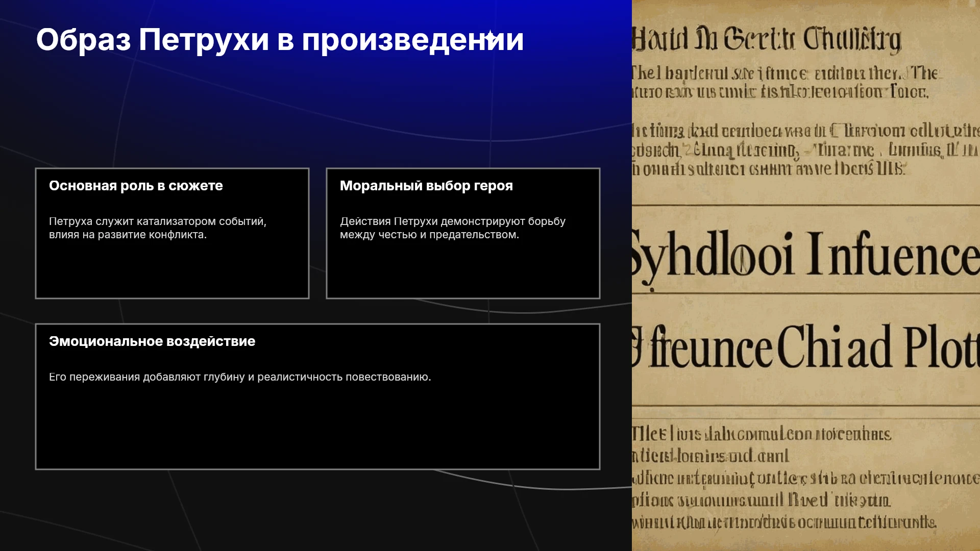Select the "Основная роль в сюжете" heading

tap(136, 186)
